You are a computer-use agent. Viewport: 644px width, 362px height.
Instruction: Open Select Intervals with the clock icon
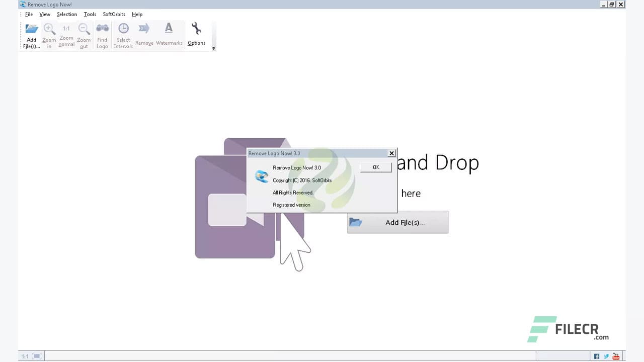point(123,29)
